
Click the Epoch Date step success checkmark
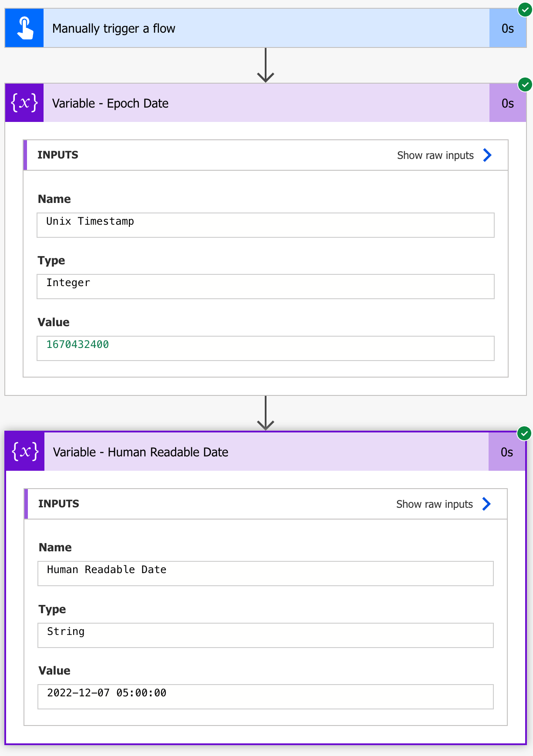(x=525, y=84)
